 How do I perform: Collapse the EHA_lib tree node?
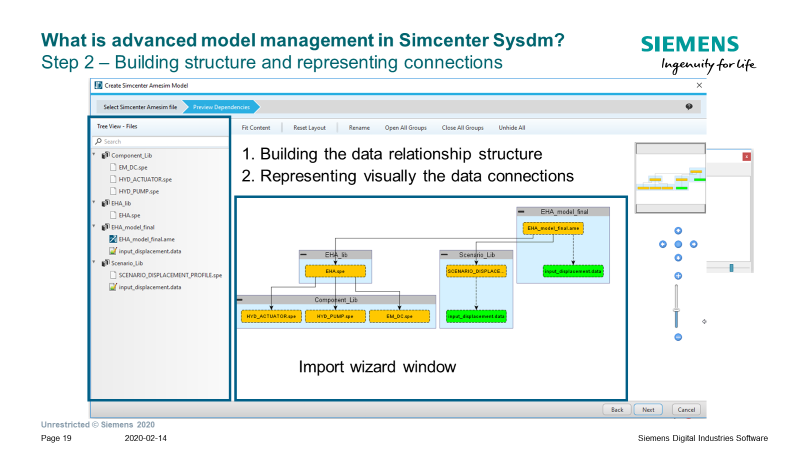point(94,202)
